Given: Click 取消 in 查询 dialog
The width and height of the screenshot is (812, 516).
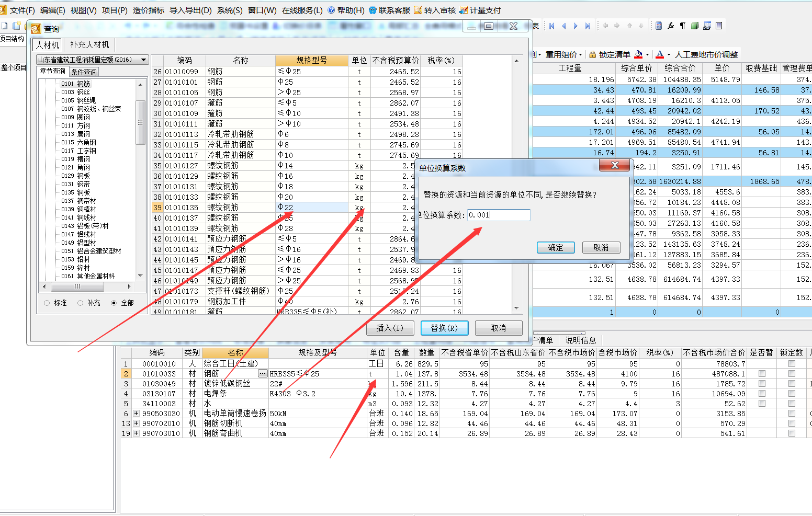Looking at the screenshot, I should pyautogui.click(x=499, y=328).
